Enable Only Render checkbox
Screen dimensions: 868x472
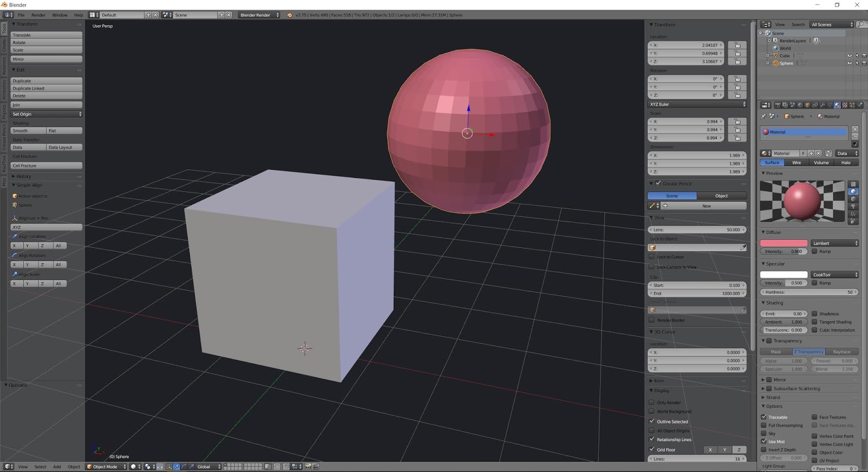click(x=652, y=403)
